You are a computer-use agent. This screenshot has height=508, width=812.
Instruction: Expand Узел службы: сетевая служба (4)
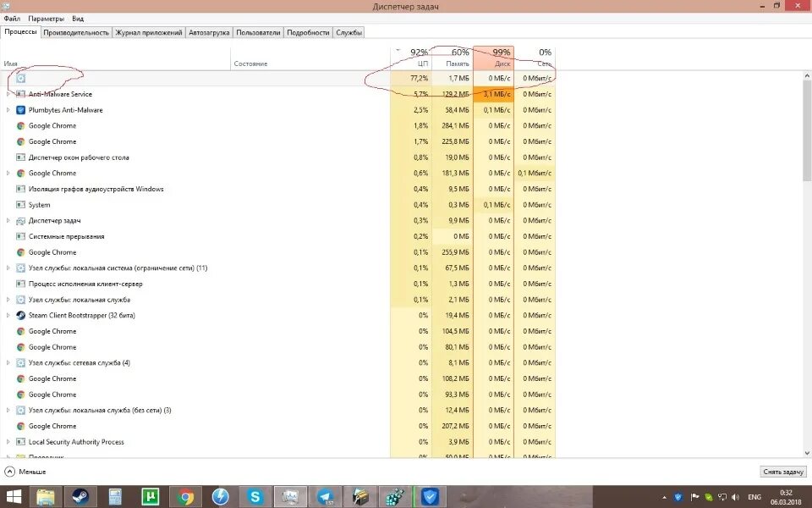tap(8, 363)
